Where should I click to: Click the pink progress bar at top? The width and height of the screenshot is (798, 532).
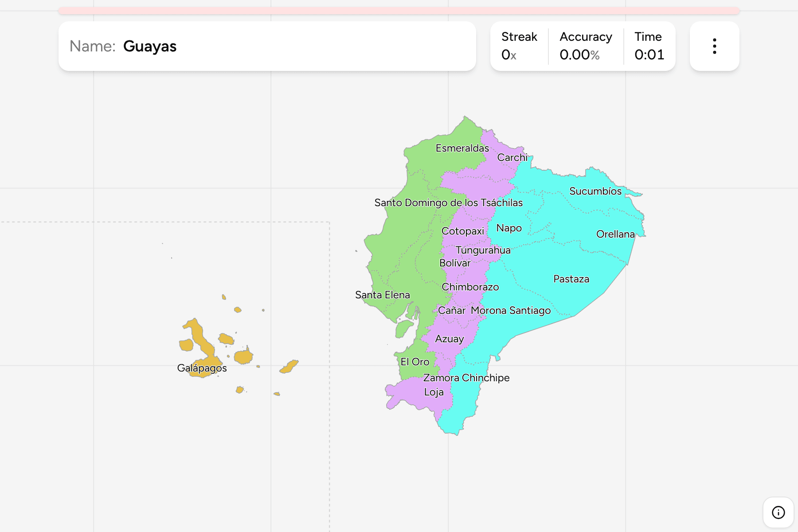click(x=399, y=11)
